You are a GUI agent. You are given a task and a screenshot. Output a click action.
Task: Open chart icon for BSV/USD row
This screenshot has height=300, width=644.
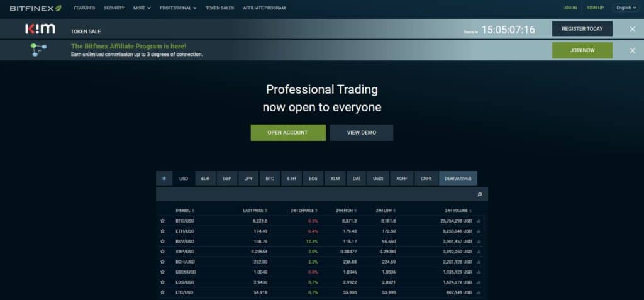pos(479,242)
